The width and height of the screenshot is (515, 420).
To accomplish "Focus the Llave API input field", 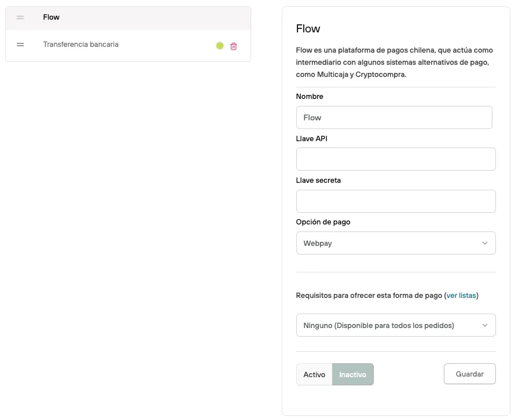I will tap(396, 159).
